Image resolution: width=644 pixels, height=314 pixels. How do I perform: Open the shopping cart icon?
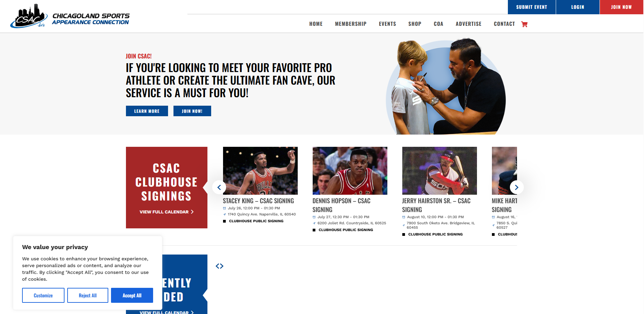(x=524, y=24)
